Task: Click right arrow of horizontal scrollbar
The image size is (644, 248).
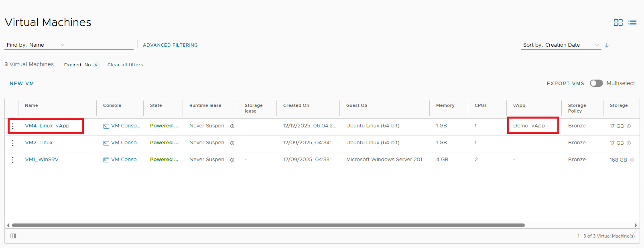Action: (x=636, y=225)
